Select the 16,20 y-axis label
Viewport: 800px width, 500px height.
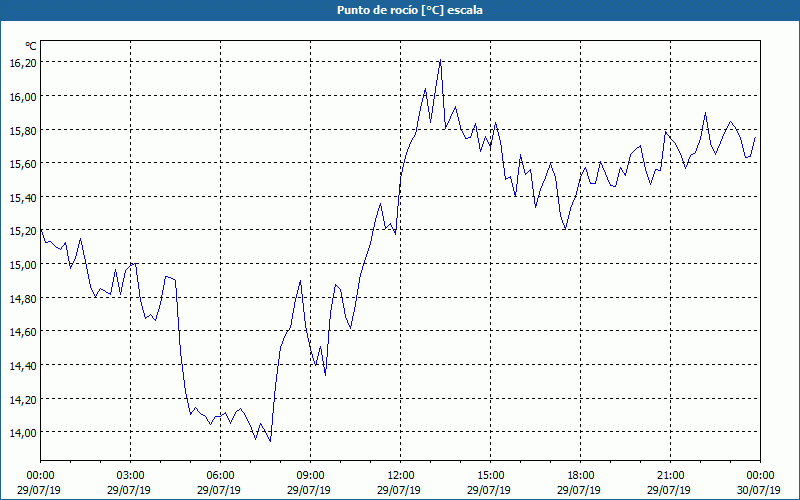pos(23,63)
